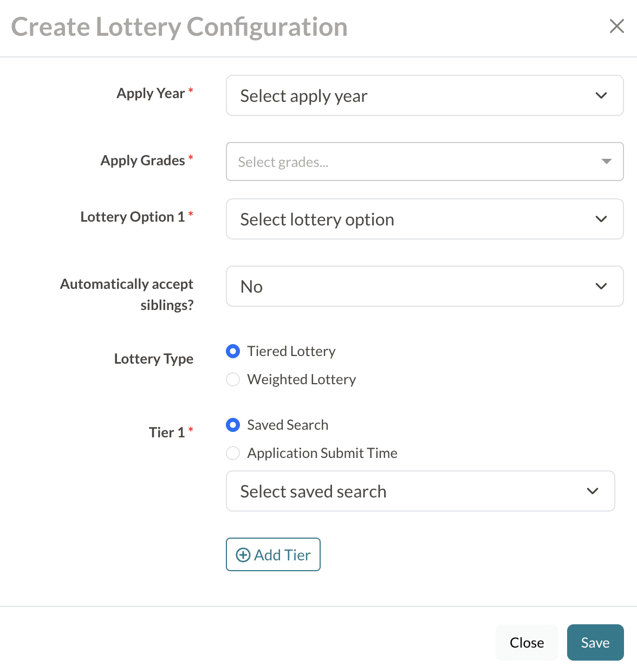The height and width of the screenshot is (672, 637).
Task: Click the required asterisk next to Apply Year
Action: [191, 90]
